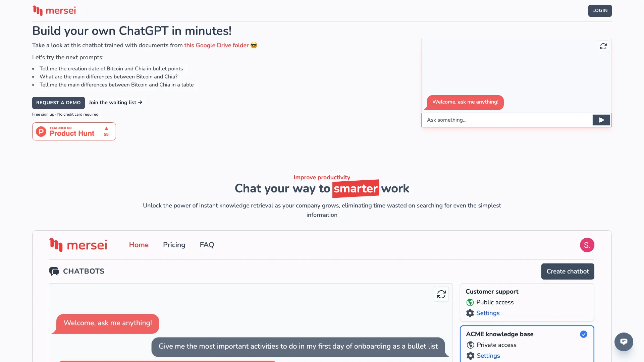The image size is (644, 362).
Task: Select the Home tab in dashboard
Action: tap(139, 244)
